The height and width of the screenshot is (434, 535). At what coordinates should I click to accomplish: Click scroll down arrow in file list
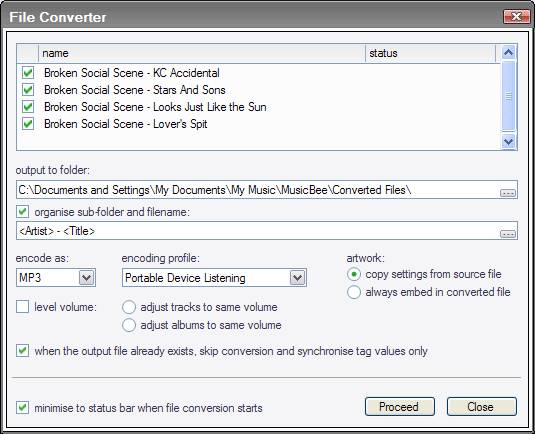508,141
